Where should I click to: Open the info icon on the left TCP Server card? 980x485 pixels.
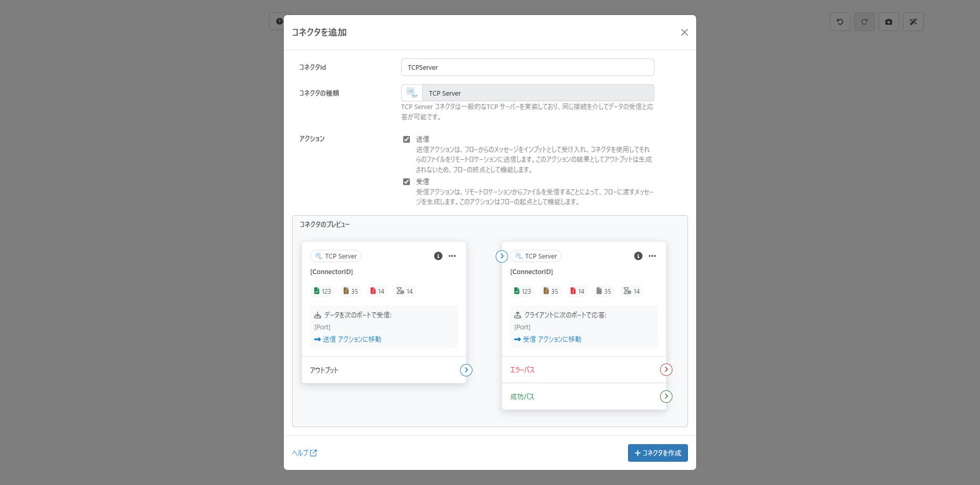(438, 255)
